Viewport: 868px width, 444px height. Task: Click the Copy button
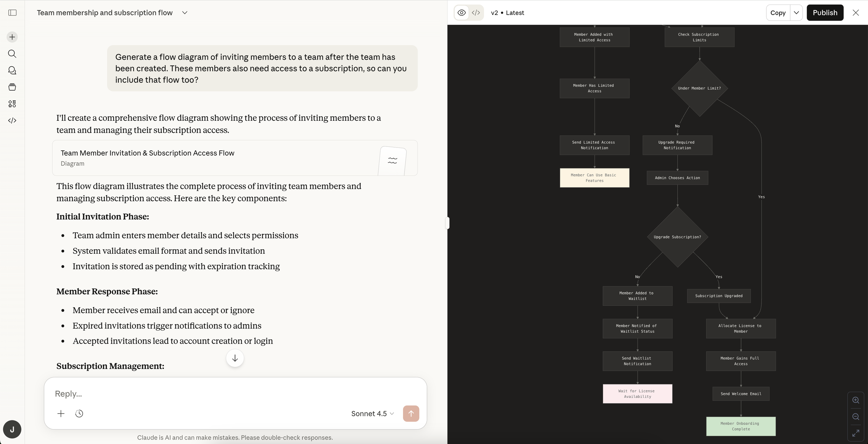(778, 13)
